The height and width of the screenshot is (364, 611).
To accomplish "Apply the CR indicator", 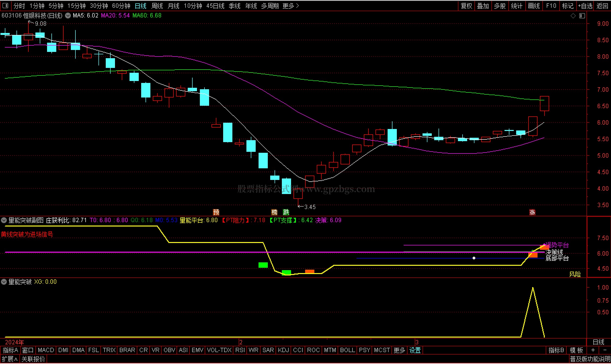I will [x=144, y=350].
